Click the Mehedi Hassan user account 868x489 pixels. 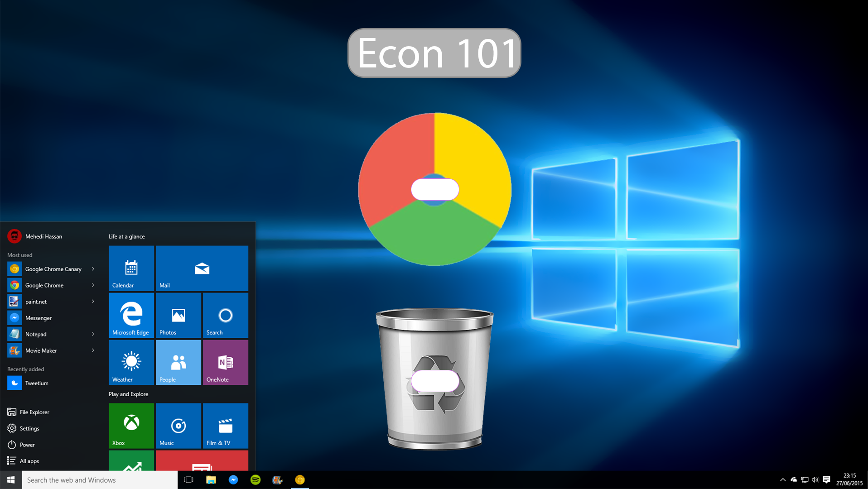coord(35,236)
